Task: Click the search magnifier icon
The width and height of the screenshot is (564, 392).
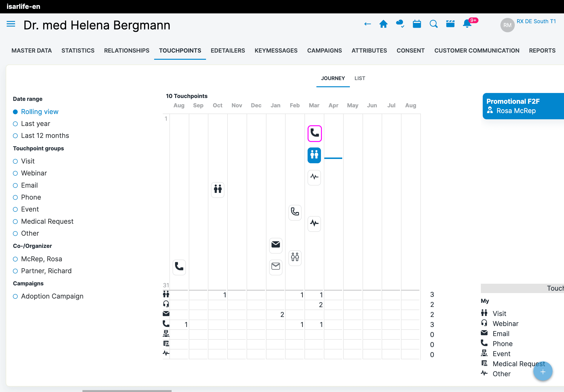Action: click(433, 24)
